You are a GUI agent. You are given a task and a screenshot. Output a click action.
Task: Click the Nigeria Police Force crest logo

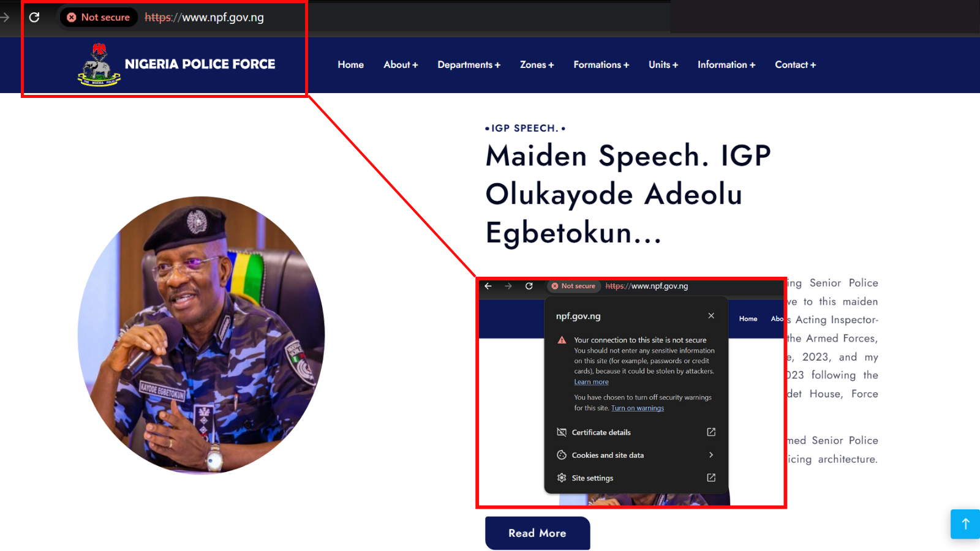tap(99, 65)
